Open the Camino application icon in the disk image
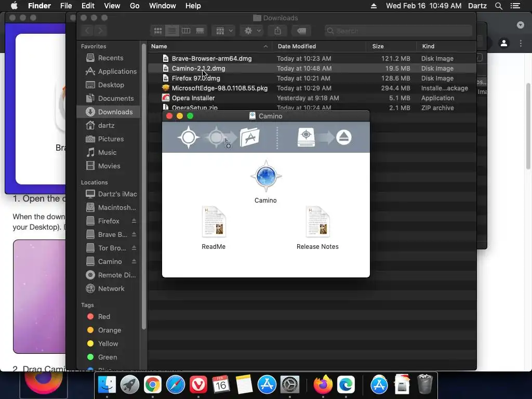This screenshot has width=532, height=399. [x=266, y=177]
